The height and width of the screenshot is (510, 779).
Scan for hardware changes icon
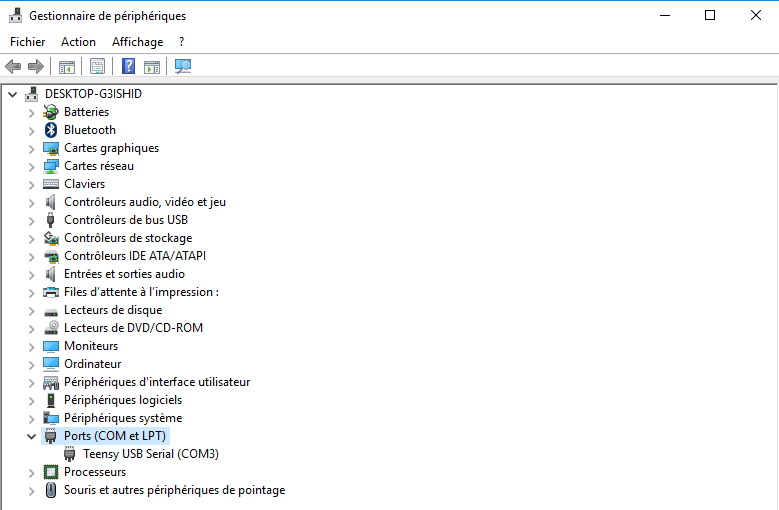(183, 66)
